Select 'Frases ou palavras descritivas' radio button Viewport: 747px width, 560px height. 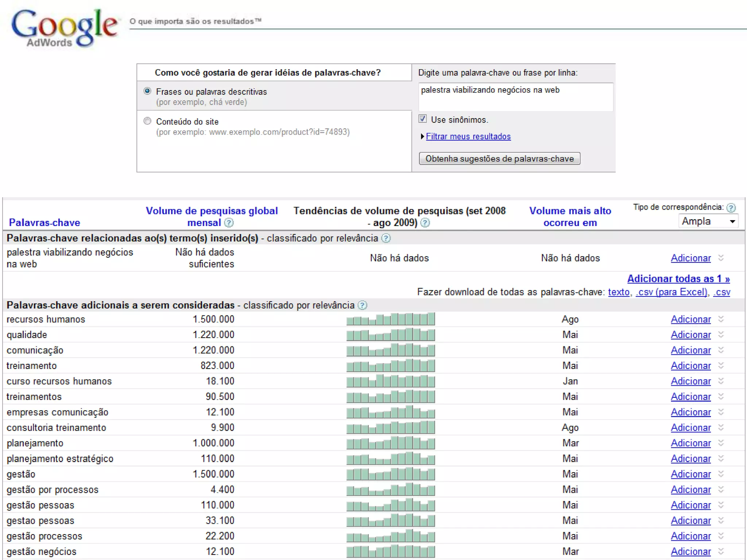coord(147,91)
